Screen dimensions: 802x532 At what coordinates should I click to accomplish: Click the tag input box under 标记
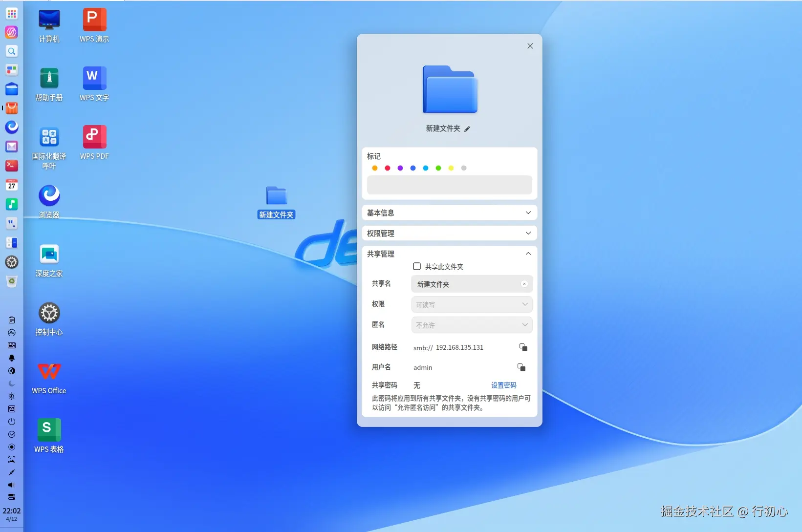450,185
